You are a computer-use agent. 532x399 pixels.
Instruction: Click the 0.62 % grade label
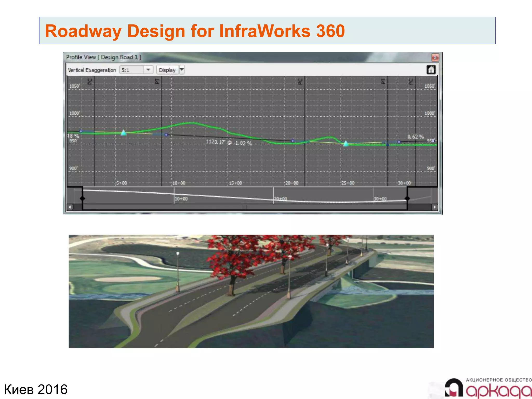coord(415,137)
